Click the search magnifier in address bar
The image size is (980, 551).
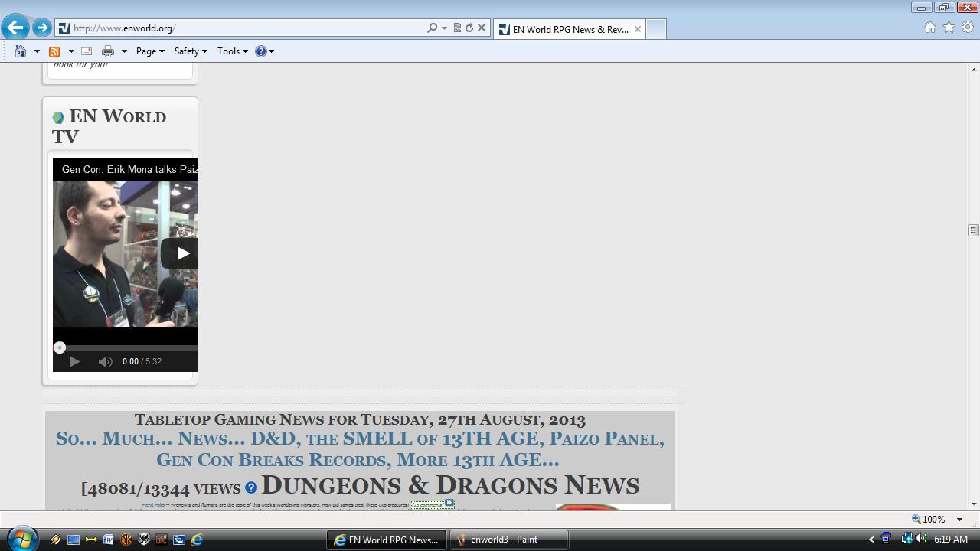point(433,28)
